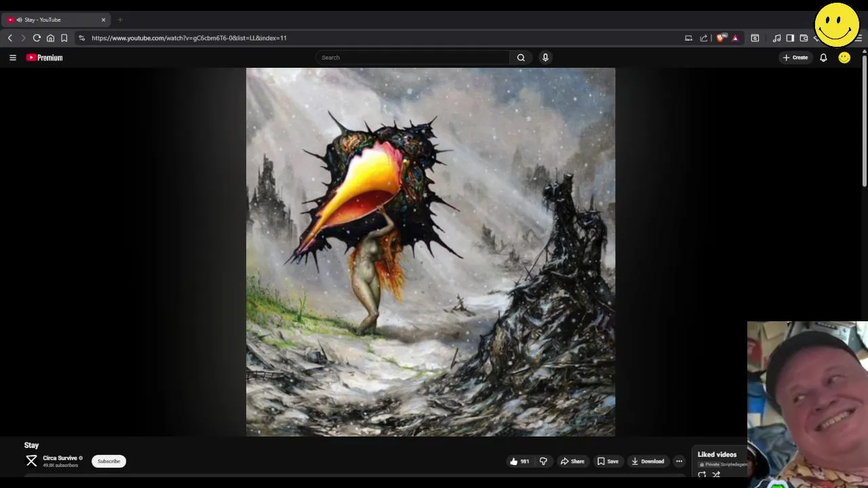868x488 pixels.
Task: Open more actions three-dot menu
Action: point(679,462)
